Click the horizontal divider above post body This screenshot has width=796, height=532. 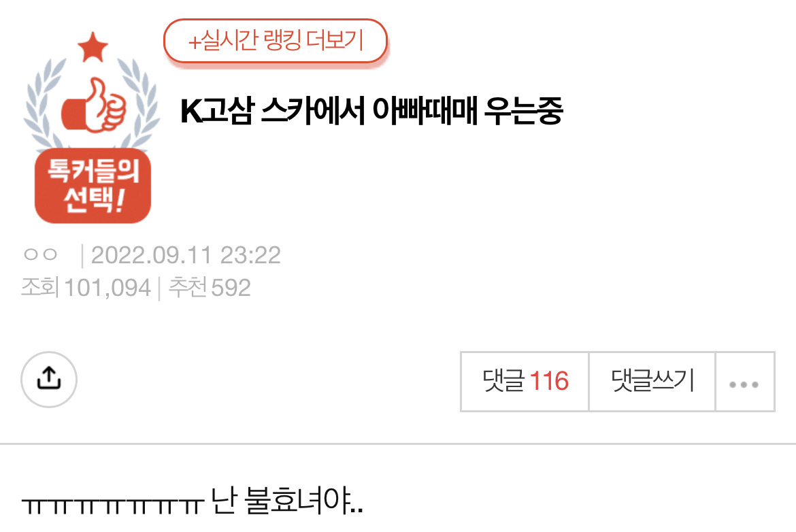[398, 444]
